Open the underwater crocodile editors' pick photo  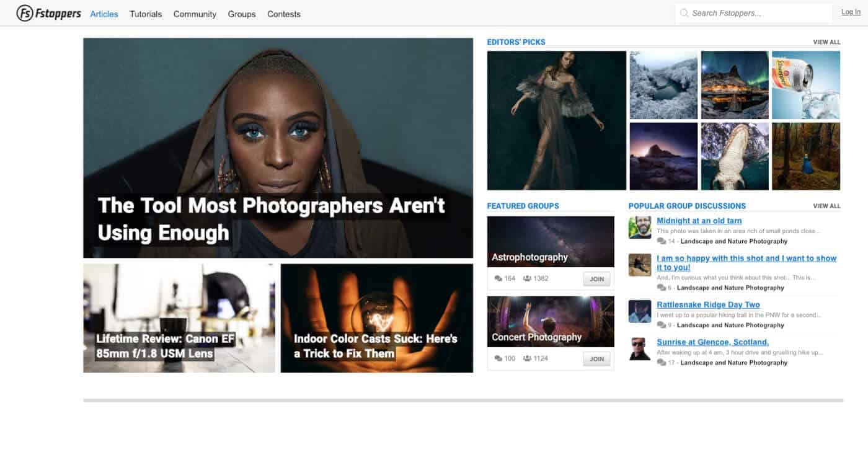point(735,156)
